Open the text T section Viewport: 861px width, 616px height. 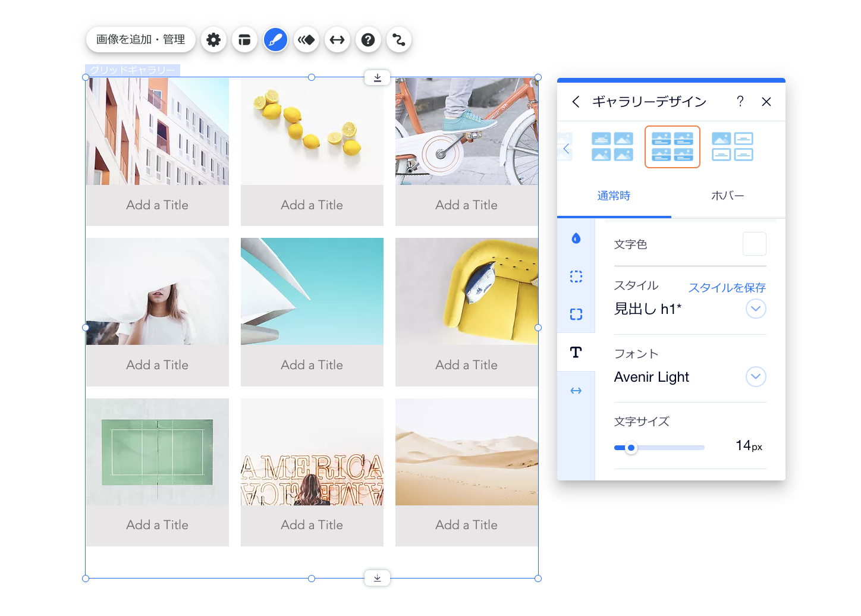(x=576, y=352)
